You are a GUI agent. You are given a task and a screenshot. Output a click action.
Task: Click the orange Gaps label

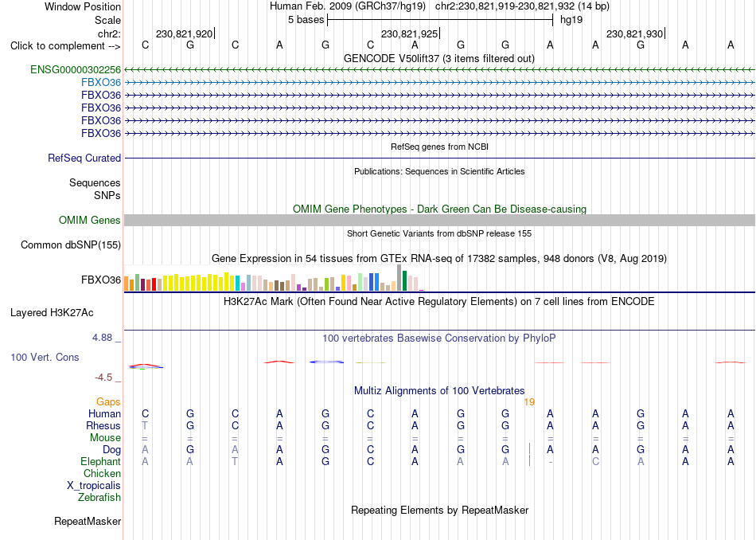point(108,402)
